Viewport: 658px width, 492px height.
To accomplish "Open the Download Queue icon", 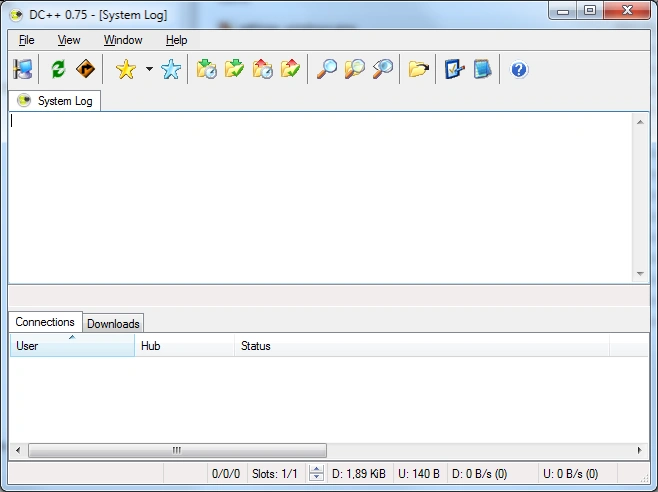I will [x=206, y=69].
